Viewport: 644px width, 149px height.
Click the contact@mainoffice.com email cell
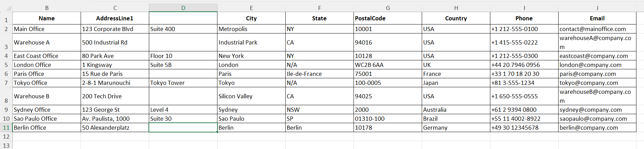597,29
